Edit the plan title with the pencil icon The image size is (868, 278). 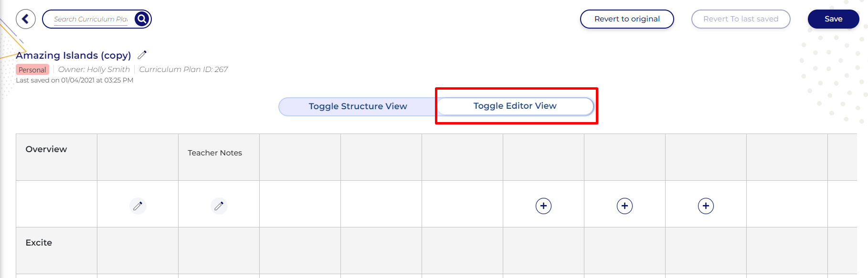pos(142,55)
